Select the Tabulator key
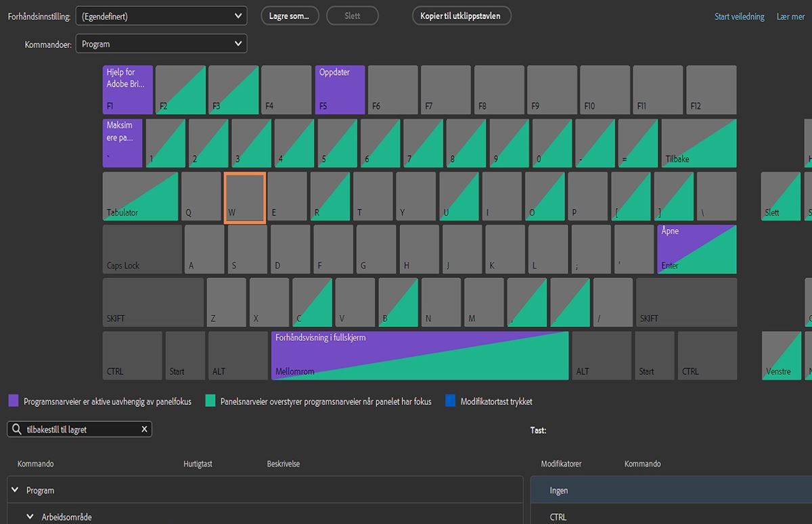 [141, 196]
